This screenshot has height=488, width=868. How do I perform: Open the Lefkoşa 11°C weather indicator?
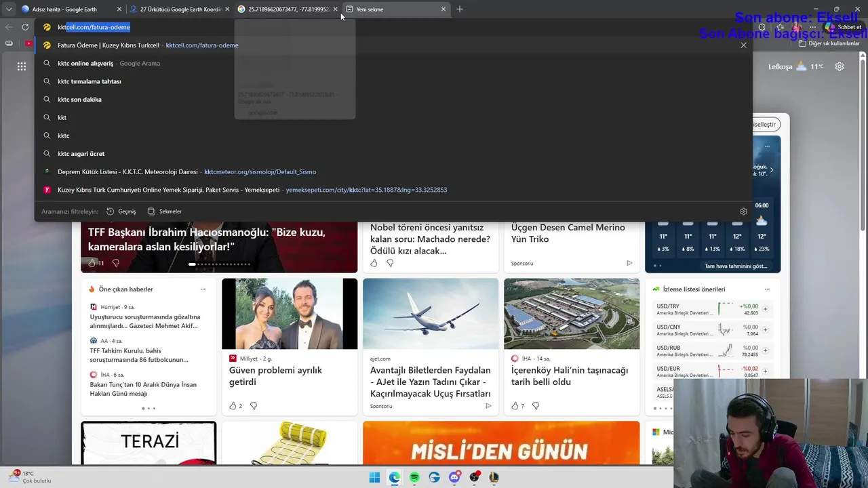coord(795,66)
